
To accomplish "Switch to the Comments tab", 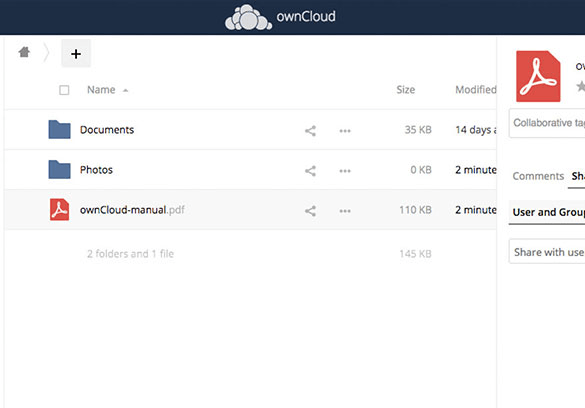I will tap(538, 176).
